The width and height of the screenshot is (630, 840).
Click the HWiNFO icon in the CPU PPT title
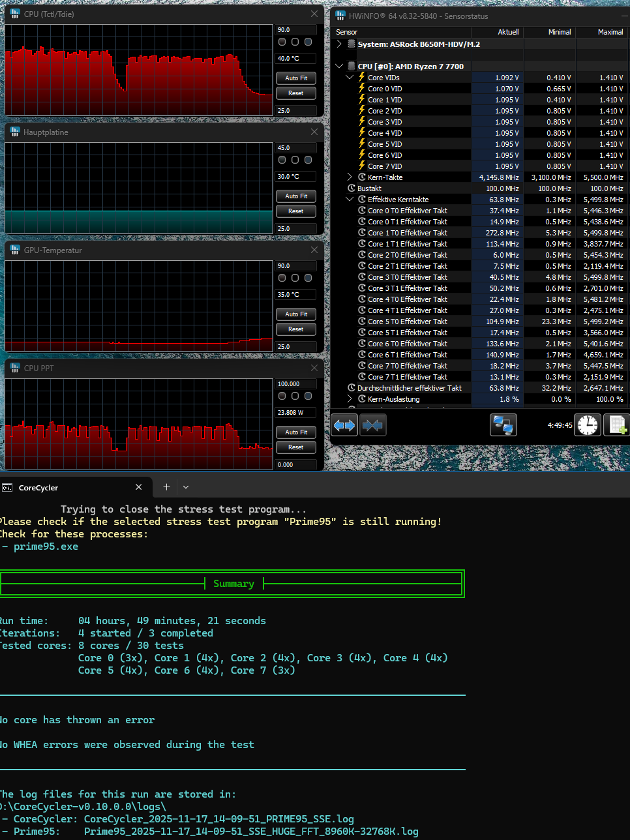15,368
